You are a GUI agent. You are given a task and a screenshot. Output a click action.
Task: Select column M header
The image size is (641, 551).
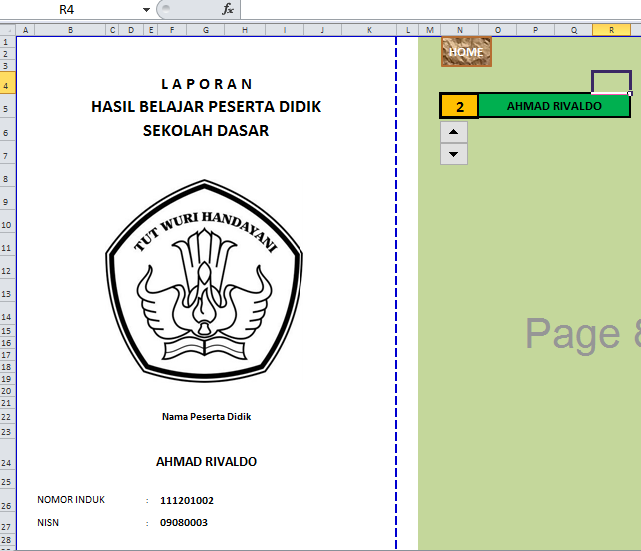[430, 30]
